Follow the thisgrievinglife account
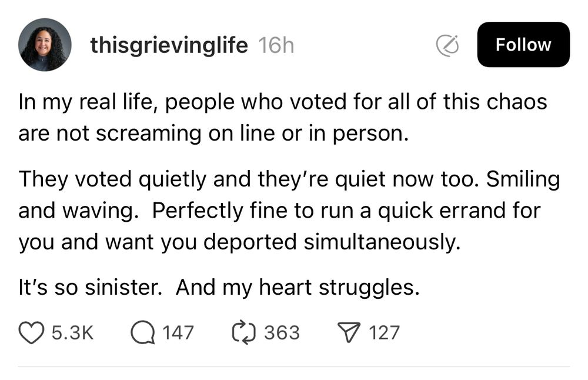 [x=523, y=45]
